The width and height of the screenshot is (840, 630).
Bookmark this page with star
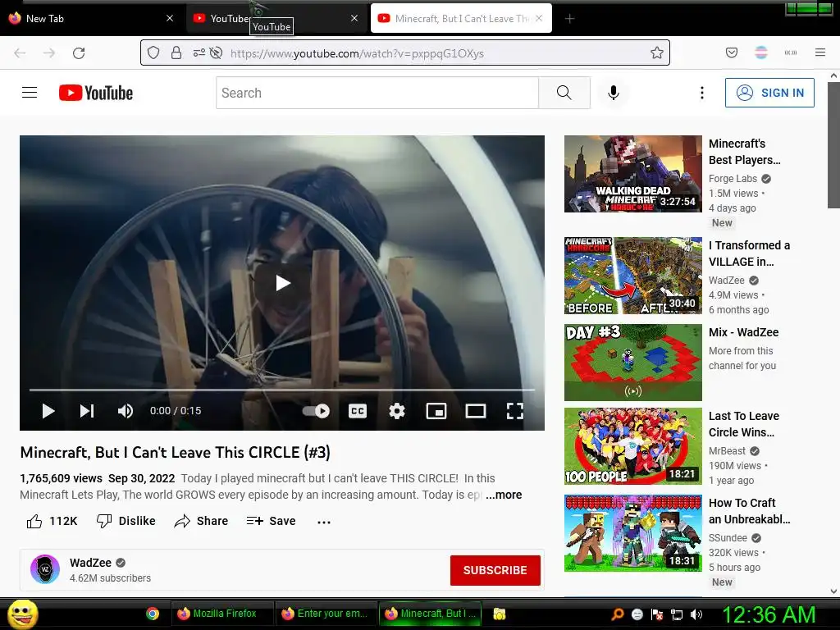[657, 52]
